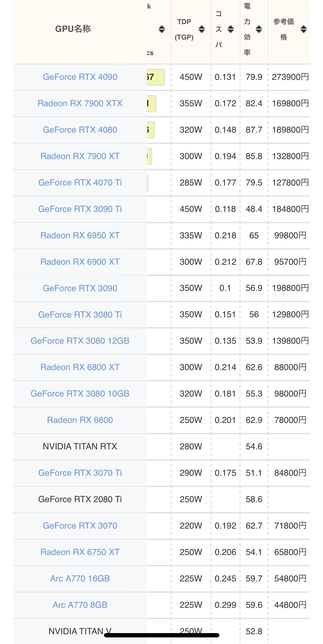The width and height of the screenshot is (323, 644).
Task: Select NVIDIA TITAN RTX row name
Action: coord(80,446)
